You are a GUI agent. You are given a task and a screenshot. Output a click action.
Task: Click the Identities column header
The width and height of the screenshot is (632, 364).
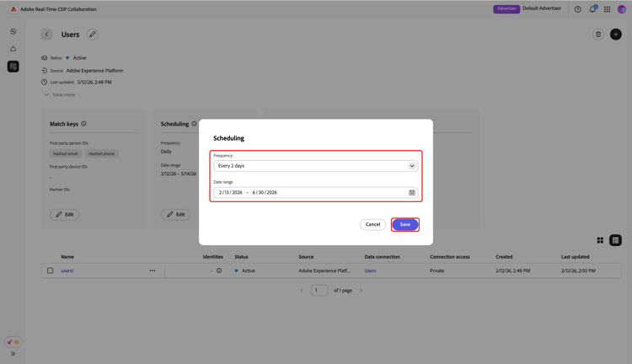213,257
